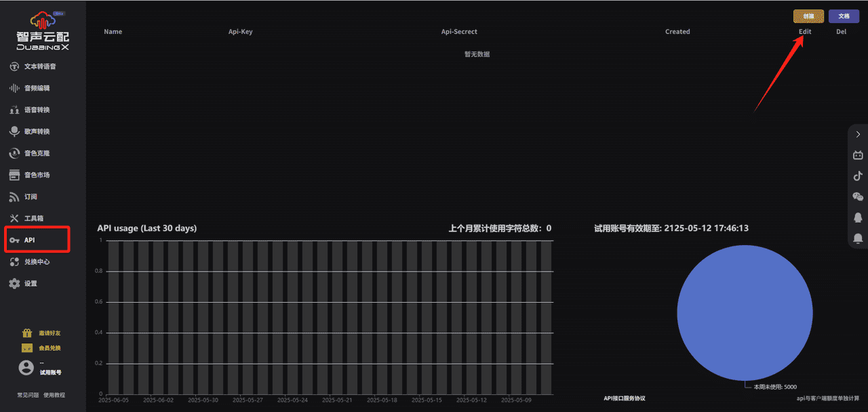Screen dimensions: 868x412
Task: Open the WeChat icon in the side panel
Action: [858, 196]
